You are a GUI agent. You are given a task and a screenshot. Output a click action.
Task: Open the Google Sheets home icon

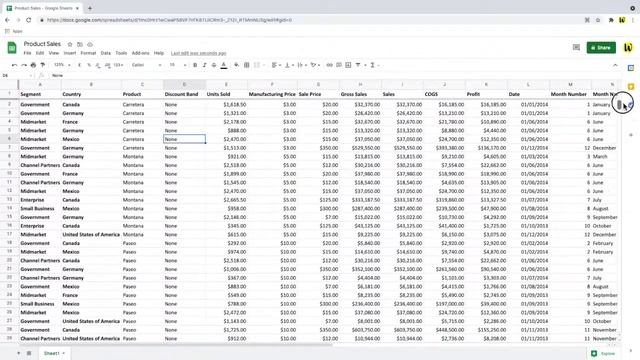pyautogui.click(x=12, y=48)
